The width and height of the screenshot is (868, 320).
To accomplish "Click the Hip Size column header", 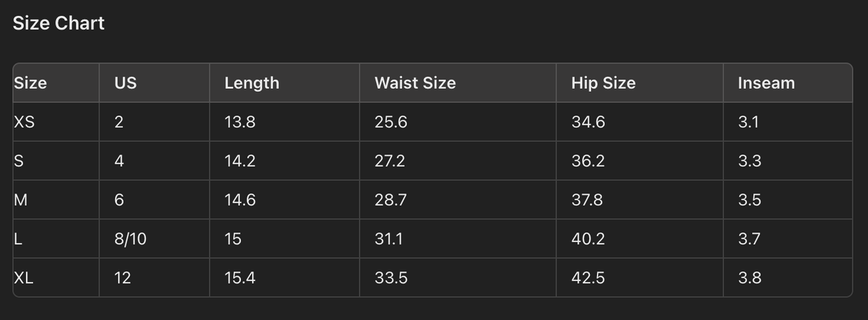I will (x=603, y=83).
